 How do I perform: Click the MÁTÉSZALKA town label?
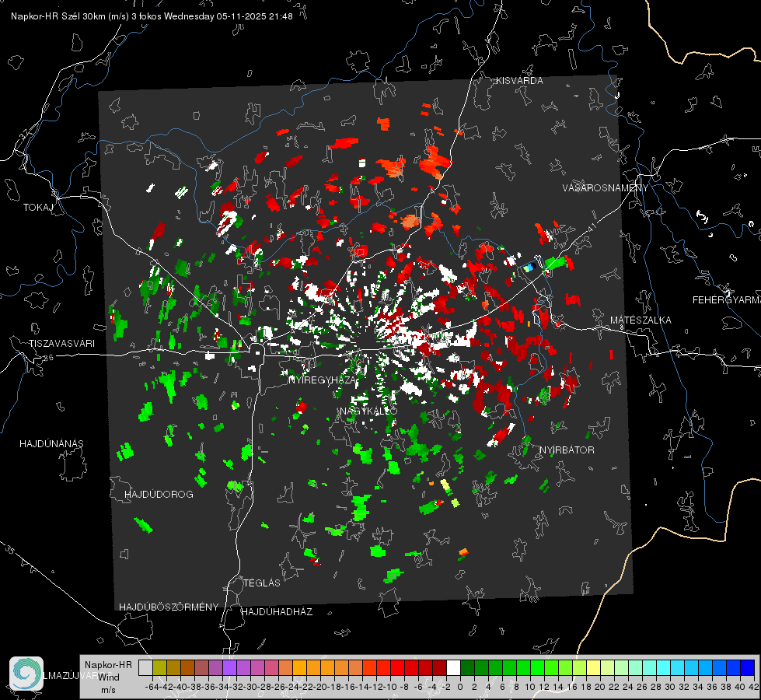coord(641,320)
